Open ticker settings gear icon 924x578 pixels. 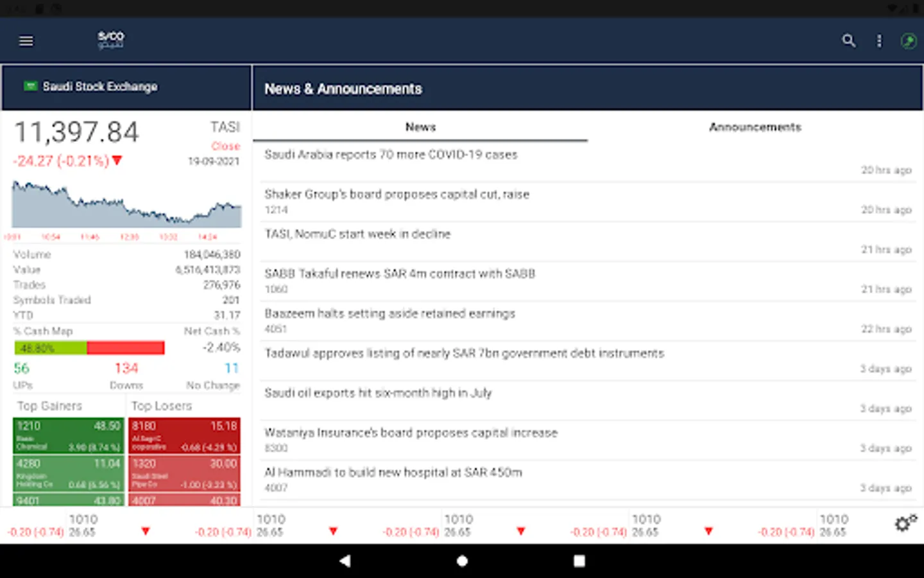click(x=905, y=523)
